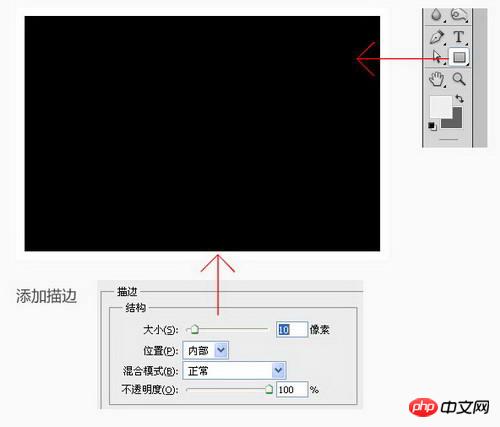
Task: Select the Type tool
Action: 459,37
